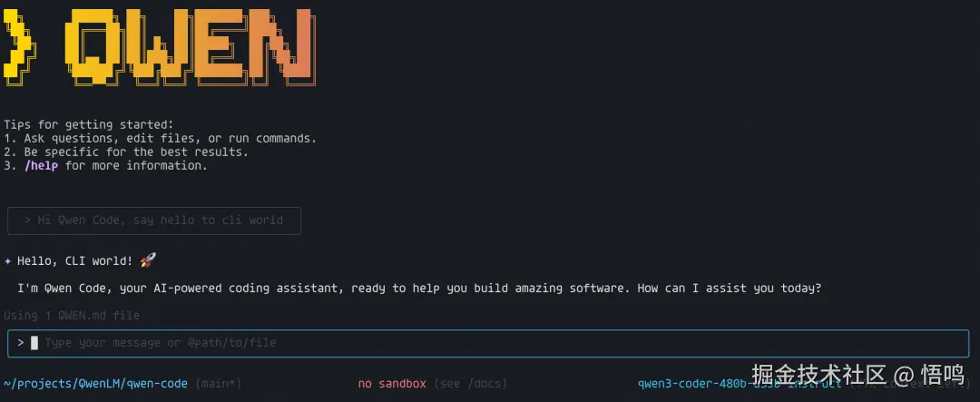Click the 'I'm Qwen Code, your AI-powered' paragraph
Image resolution: width=980 pixels, height=402 pixels.
[418, 289]
